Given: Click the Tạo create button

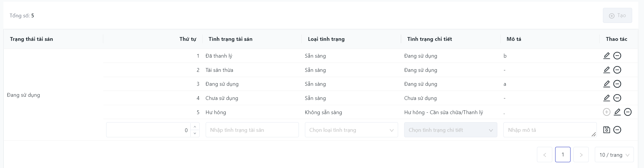Looking at the screenshot, I should [x=617, y=16].
